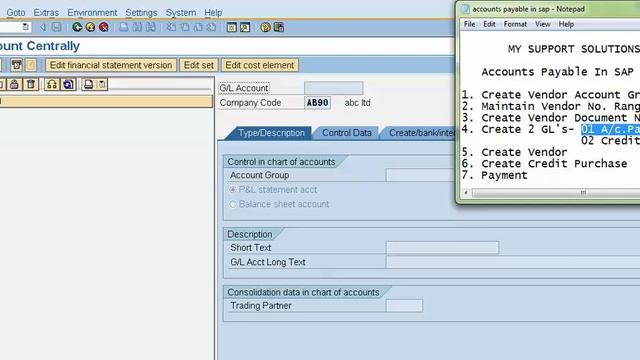Open the Settings menu
This screenshot has height=360, width=640.
click(141, 13)
